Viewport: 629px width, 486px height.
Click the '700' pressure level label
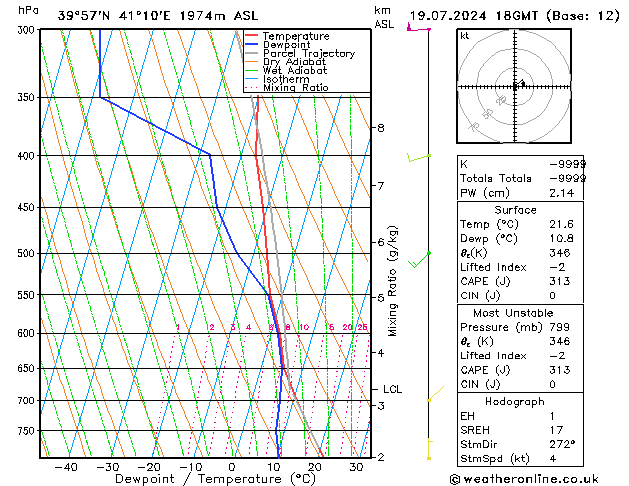[28, 401]
